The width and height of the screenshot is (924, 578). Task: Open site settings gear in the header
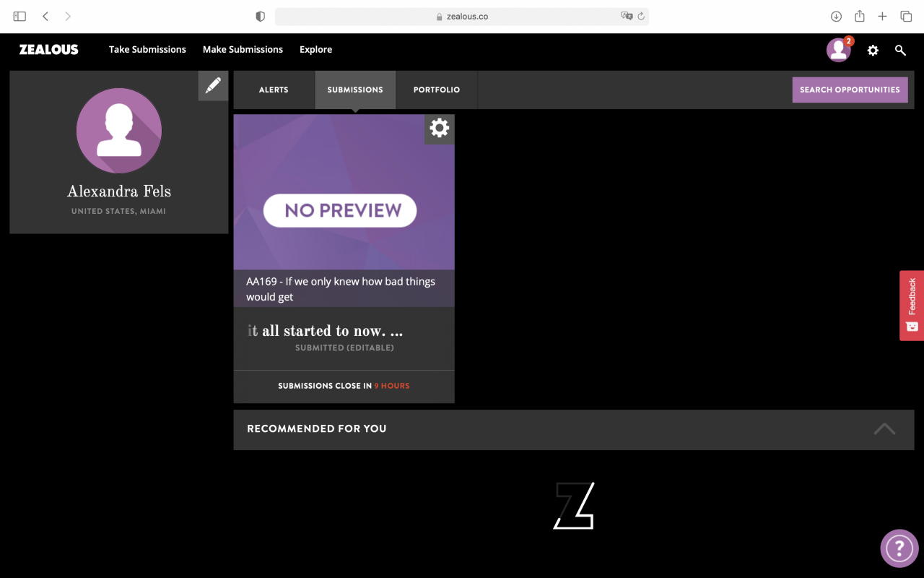[x=873, y=51]
